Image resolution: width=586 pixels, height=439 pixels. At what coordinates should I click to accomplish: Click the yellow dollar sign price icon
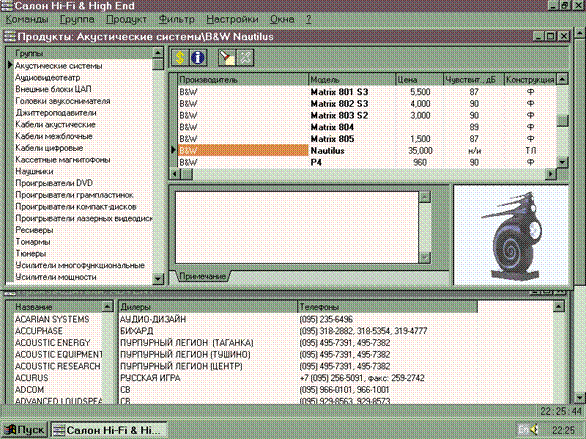180,58
